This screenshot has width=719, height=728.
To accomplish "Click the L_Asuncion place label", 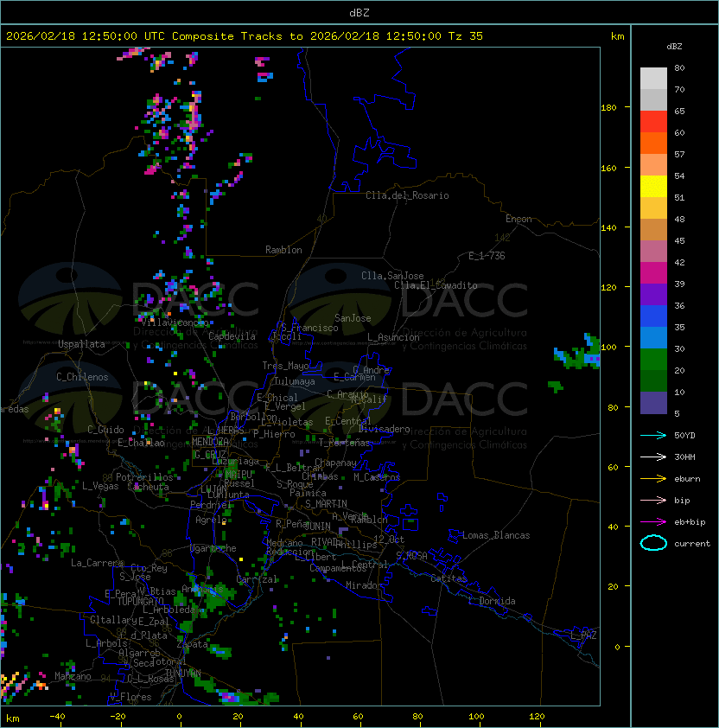I will [393, 337].
